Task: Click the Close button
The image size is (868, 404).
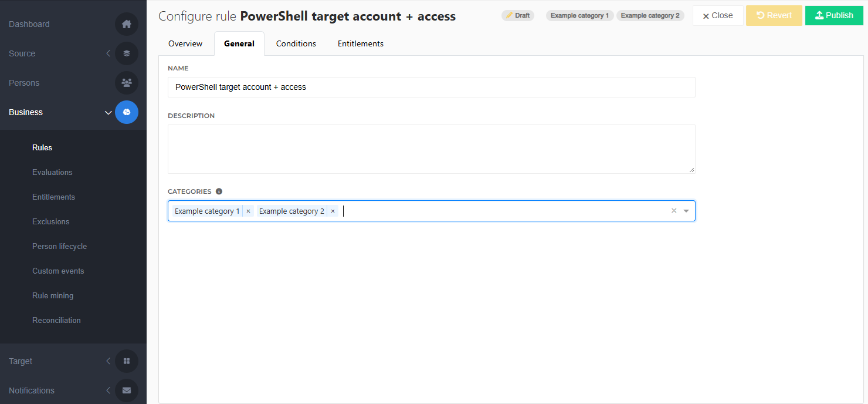Action: pyautogui.click(x=718, y=16)
